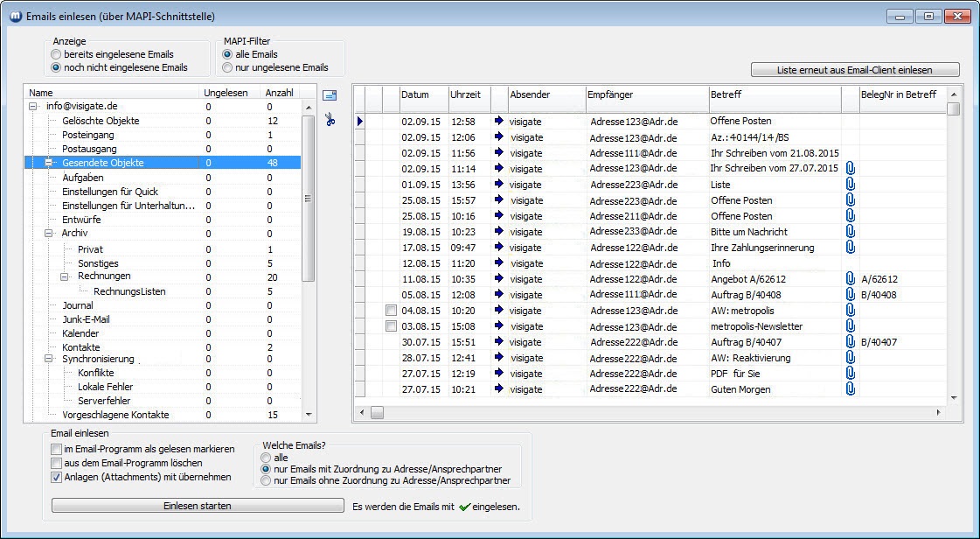Uncheck 'Anlagen (Attachments) mit übernehmen'

(57, 477)
